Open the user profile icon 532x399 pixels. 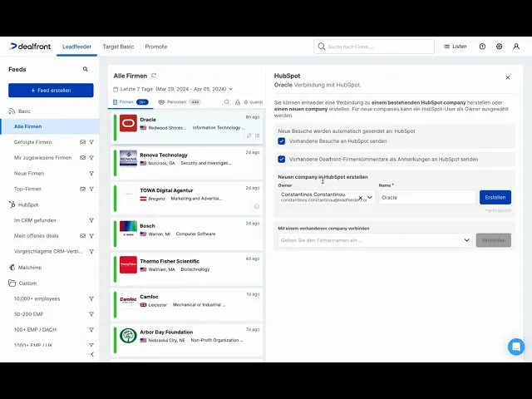coord(516,47)
